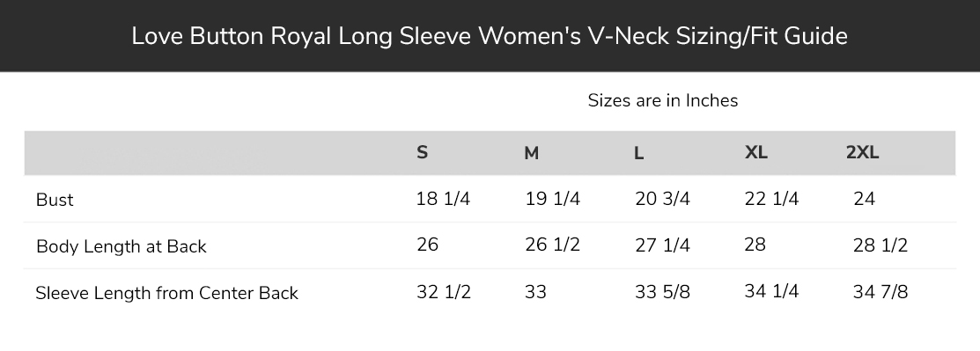980x351 pixels.
Task: Click the 2XL Bust value 24
Action: point(865,199)
